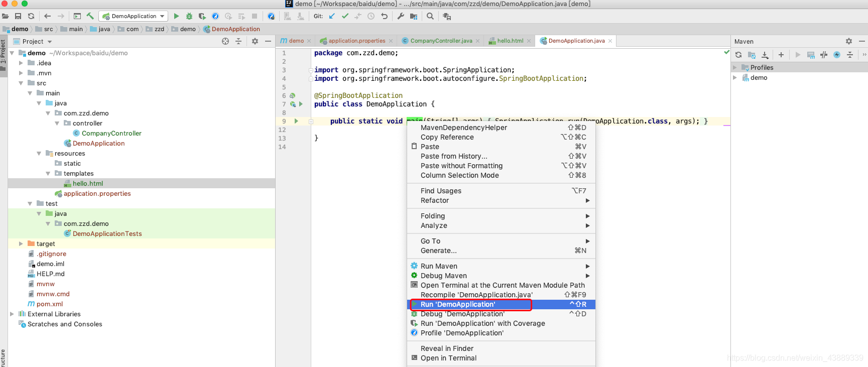Select Run 'DemoApplication' from context menu
This screenshot has width=868, height=367.
point(501,304)
